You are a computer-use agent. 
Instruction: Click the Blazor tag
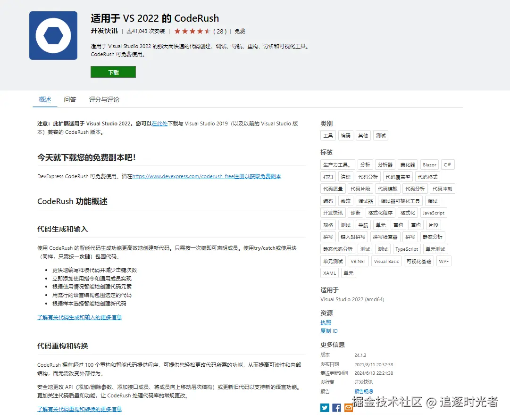429,165
